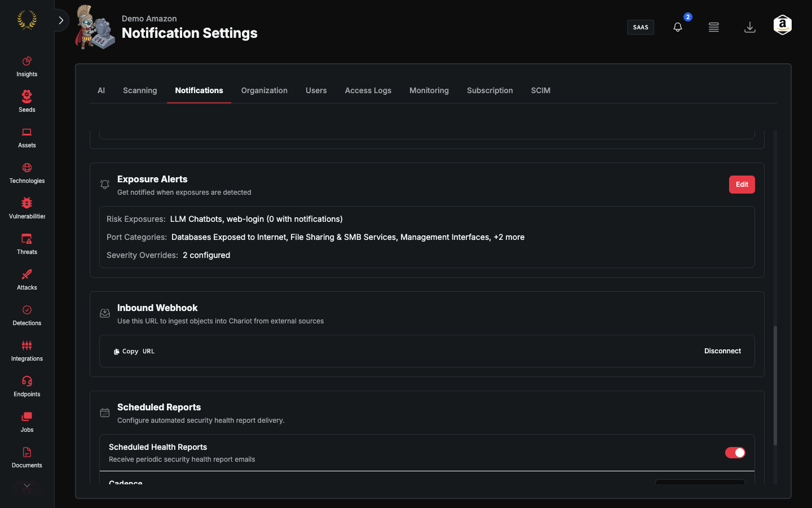Switch to the Access Logs tab

(x=368, y=90)
